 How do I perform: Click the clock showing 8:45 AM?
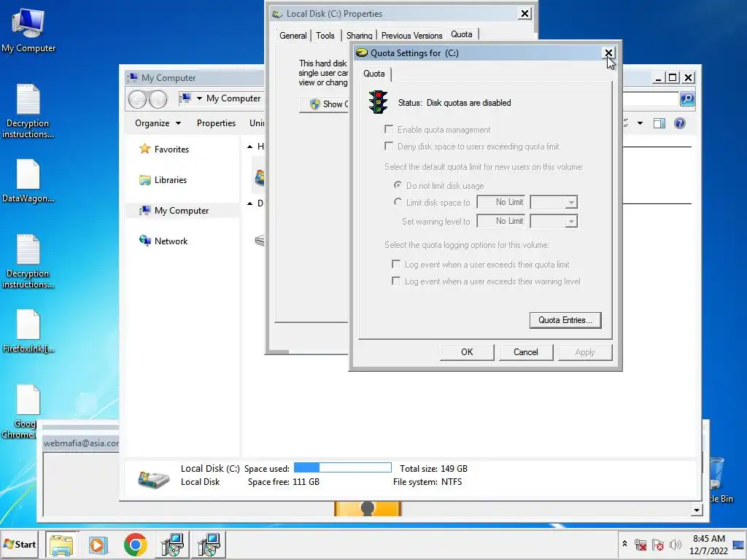pyautogui.click(x=709, y=539)
